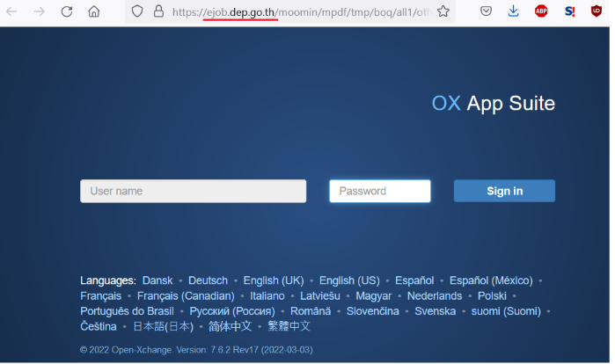
Task: Switch to 日本語(日本) language
Action: pyautogui.click(x=163, y=326)
